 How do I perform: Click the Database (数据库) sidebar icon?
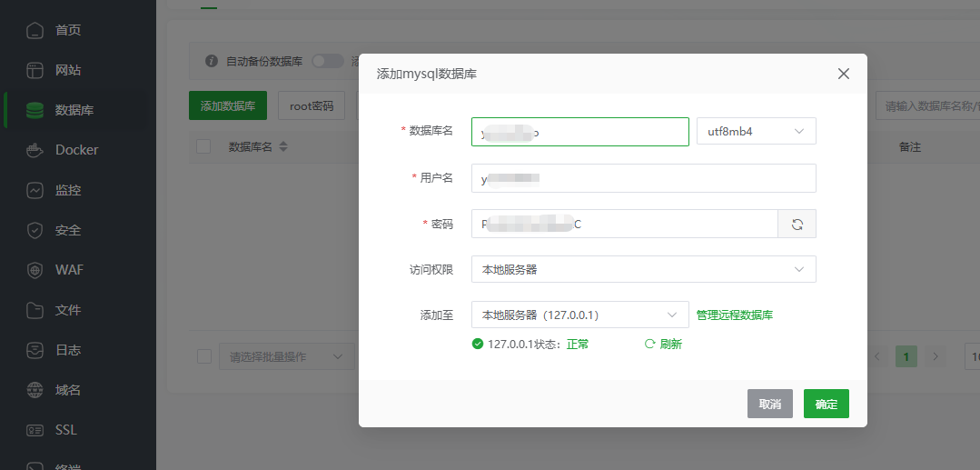pyautogui.click(x=35, y=110)
